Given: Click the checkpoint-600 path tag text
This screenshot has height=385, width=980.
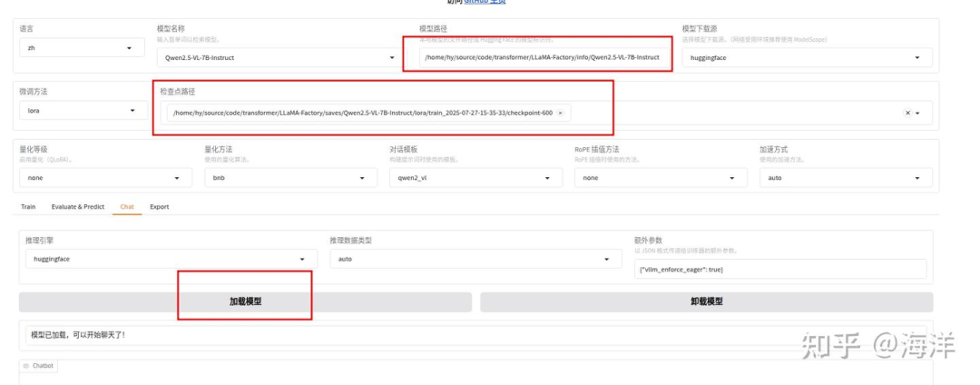Looking at the screenshot, I should click(362, 114).
